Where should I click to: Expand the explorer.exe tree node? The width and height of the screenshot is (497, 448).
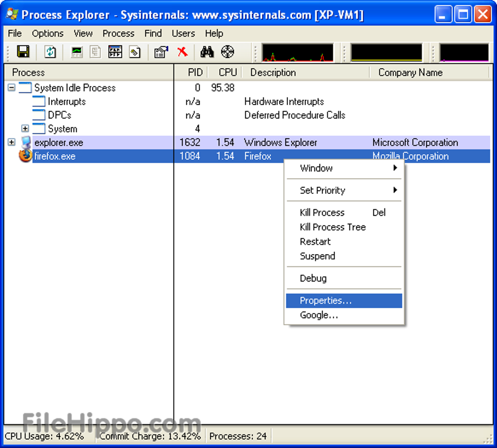tap(12, 143)
